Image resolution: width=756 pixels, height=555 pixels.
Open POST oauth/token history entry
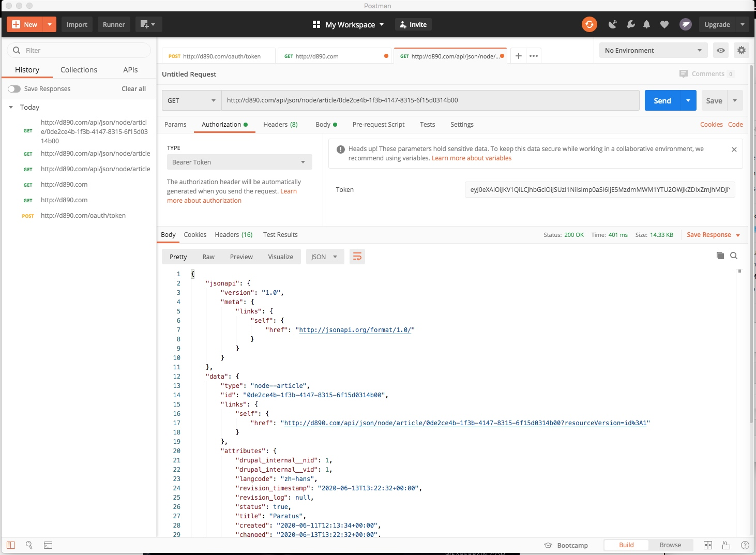(83, 216)
